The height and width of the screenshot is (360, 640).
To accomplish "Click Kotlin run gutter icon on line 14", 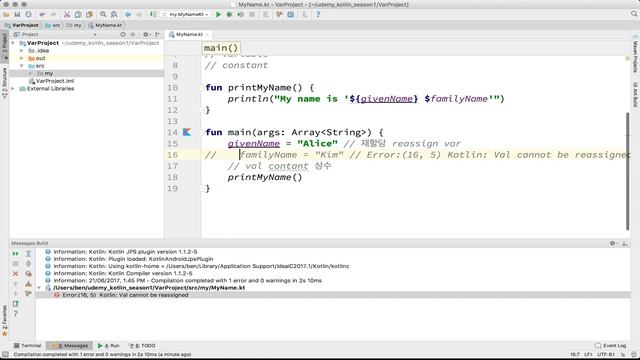I will pos(187,132).
